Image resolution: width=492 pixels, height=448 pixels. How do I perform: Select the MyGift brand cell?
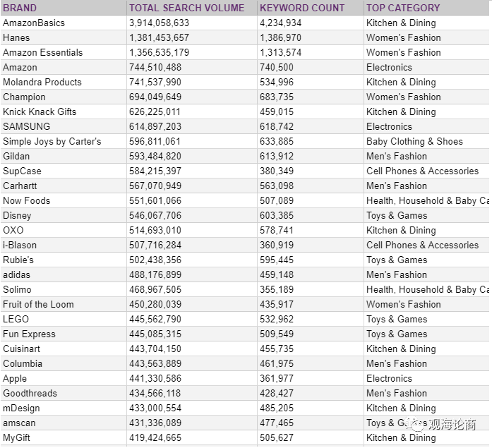(x=64, y=437)
